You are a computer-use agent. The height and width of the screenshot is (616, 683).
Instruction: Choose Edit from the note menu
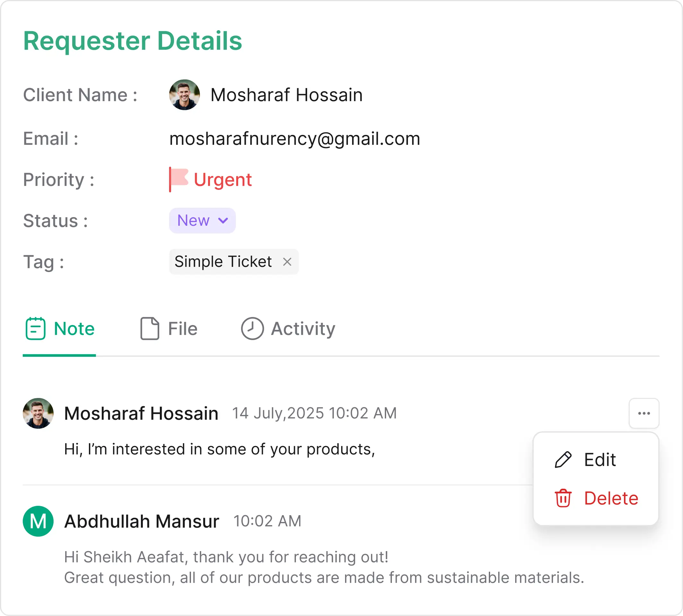click(600, 460)
